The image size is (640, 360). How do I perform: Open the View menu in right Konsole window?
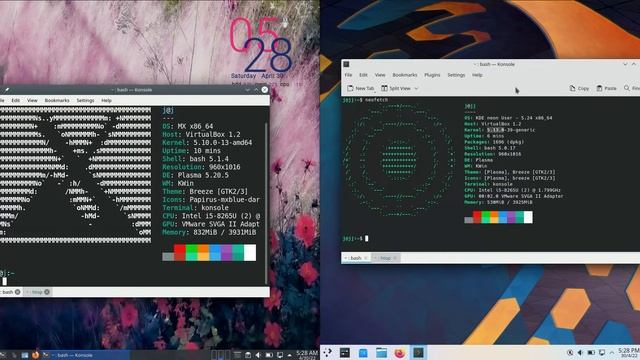pyautogui.click(x=380, y=75)
